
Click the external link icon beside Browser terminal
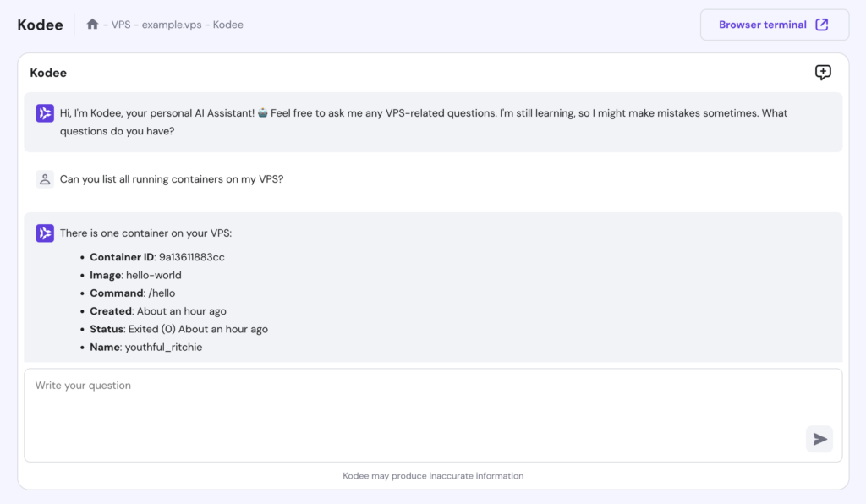tap(821, 25)
